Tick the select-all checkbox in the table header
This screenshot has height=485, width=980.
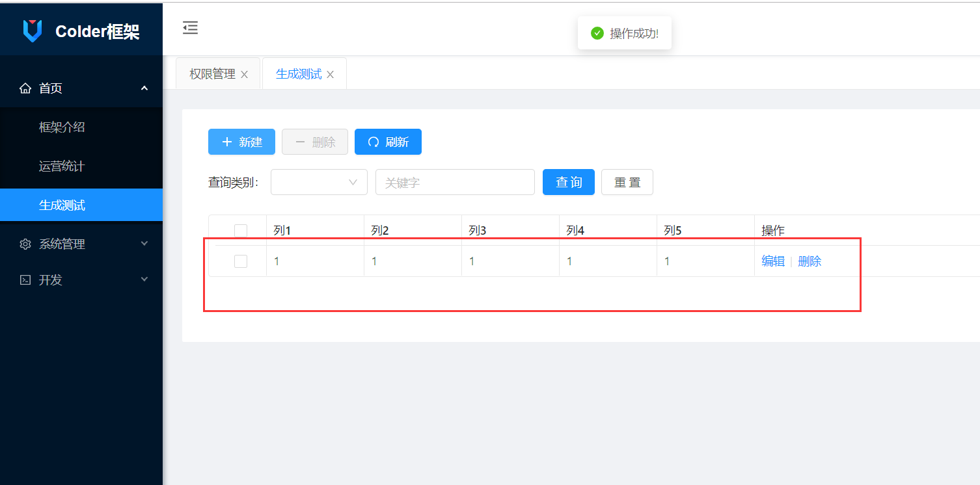(241, 231)
